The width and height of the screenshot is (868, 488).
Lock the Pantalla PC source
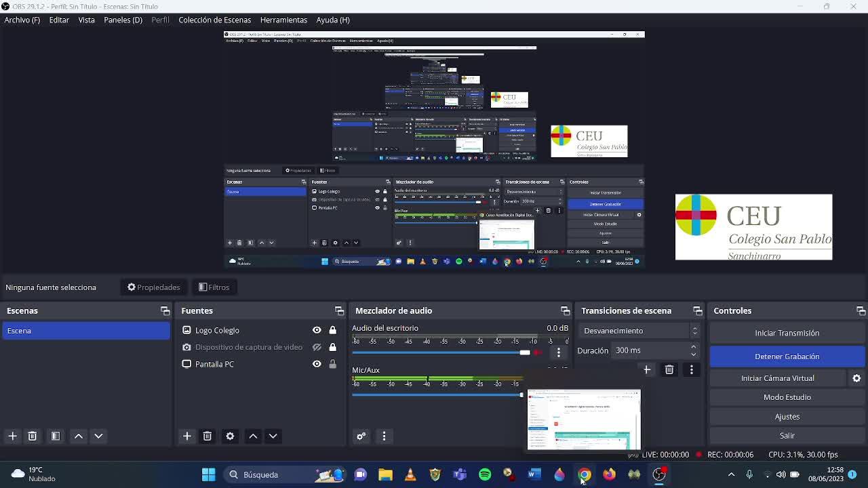(x=332, y=364)
